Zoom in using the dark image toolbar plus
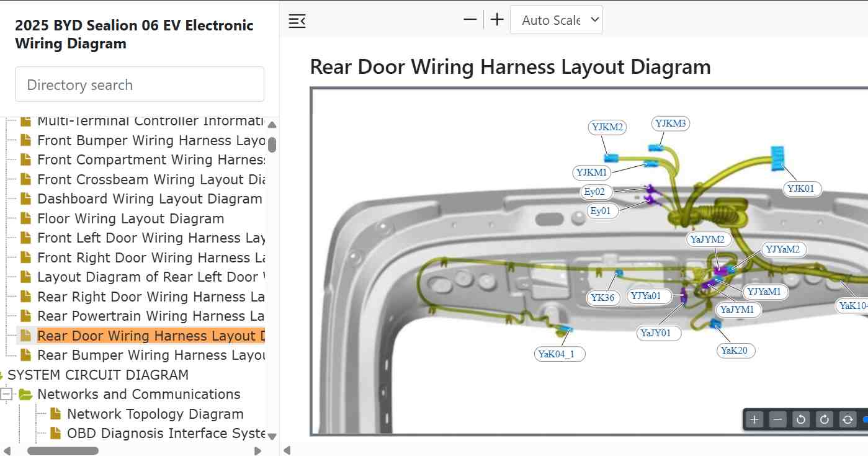 [x=754, y=419]
